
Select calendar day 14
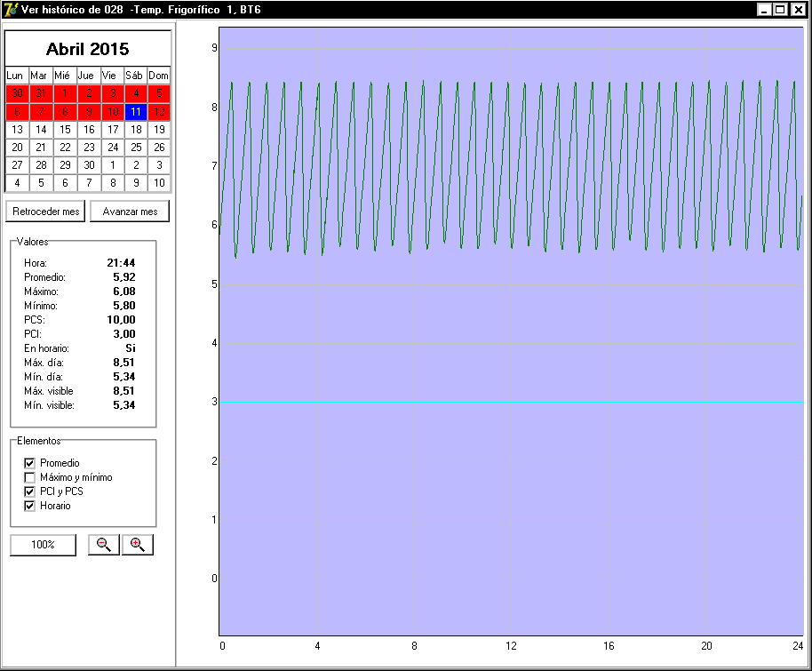pos(41,130)
